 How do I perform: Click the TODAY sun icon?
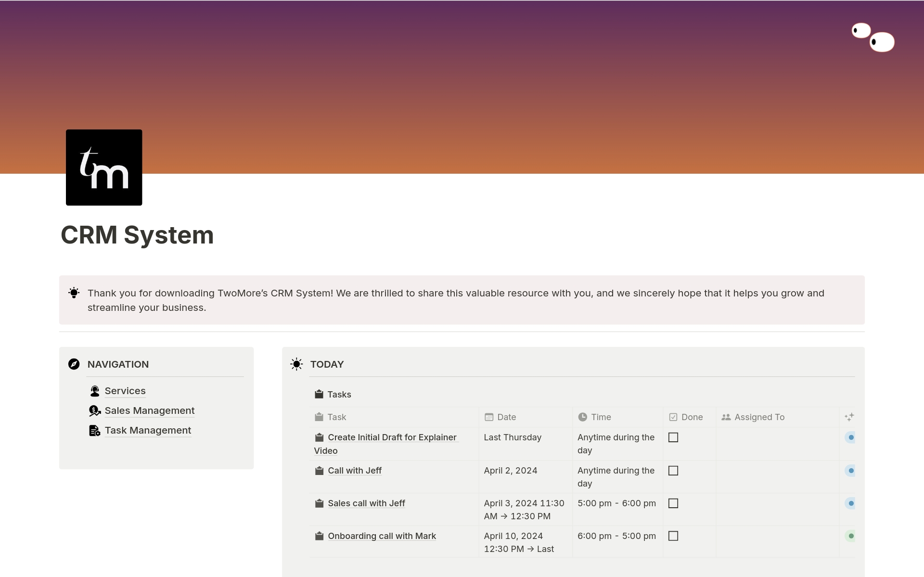coord(296,364)
